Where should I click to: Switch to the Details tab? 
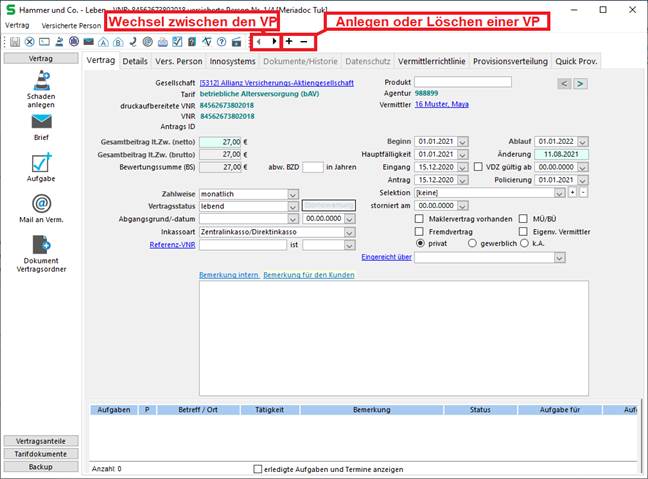[136, 61]
